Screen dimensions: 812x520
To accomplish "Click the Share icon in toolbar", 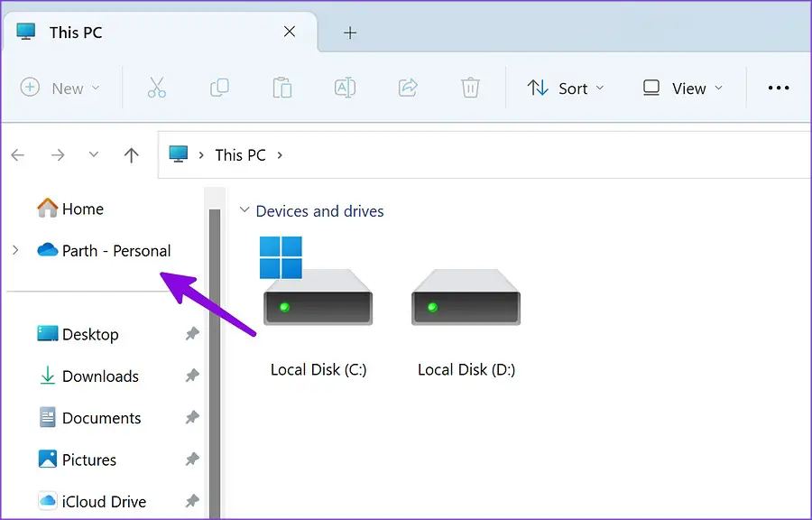I will coord(408,88).
